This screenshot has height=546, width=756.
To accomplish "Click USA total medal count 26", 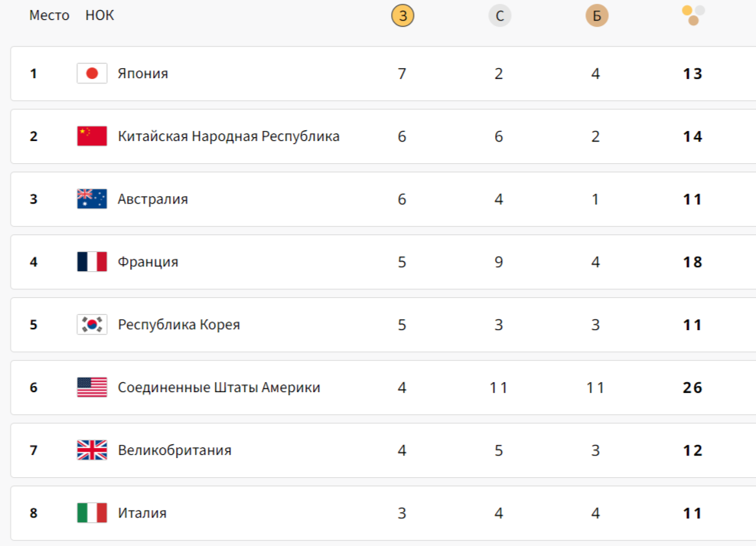I will point(692,387).
